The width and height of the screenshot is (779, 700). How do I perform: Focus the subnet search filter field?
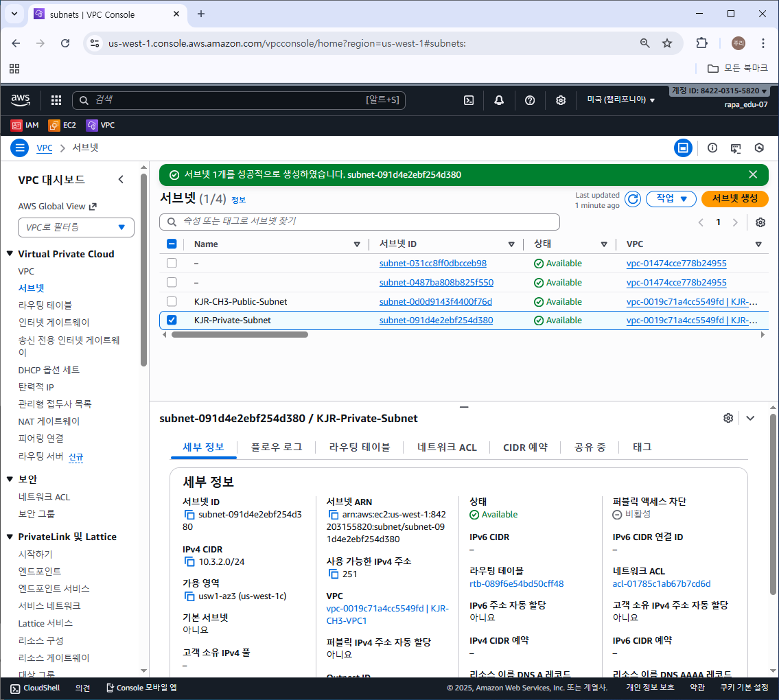pyautogui.click(x=359, y=222)
